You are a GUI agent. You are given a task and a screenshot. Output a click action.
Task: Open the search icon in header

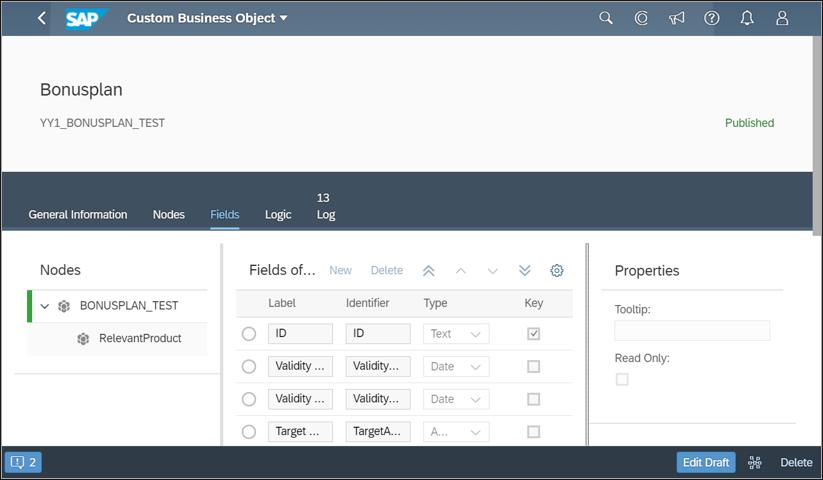tap(606, 18)
